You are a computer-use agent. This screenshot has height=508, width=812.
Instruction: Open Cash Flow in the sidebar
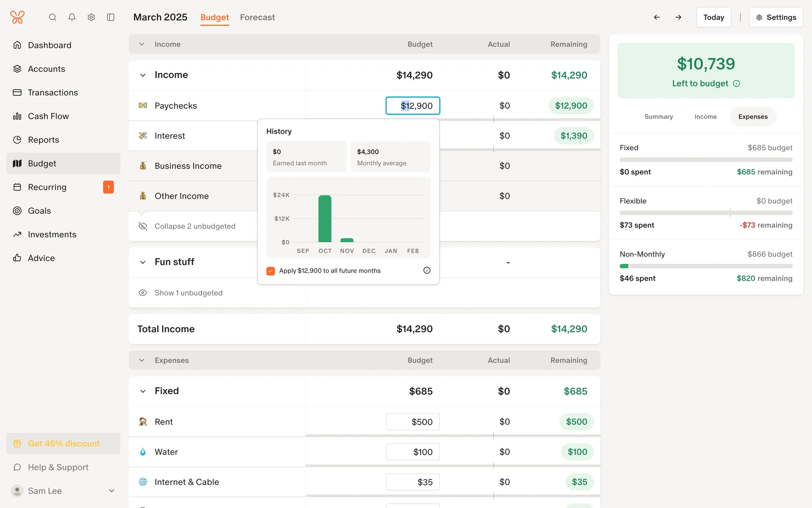click(x=48, y=116)
